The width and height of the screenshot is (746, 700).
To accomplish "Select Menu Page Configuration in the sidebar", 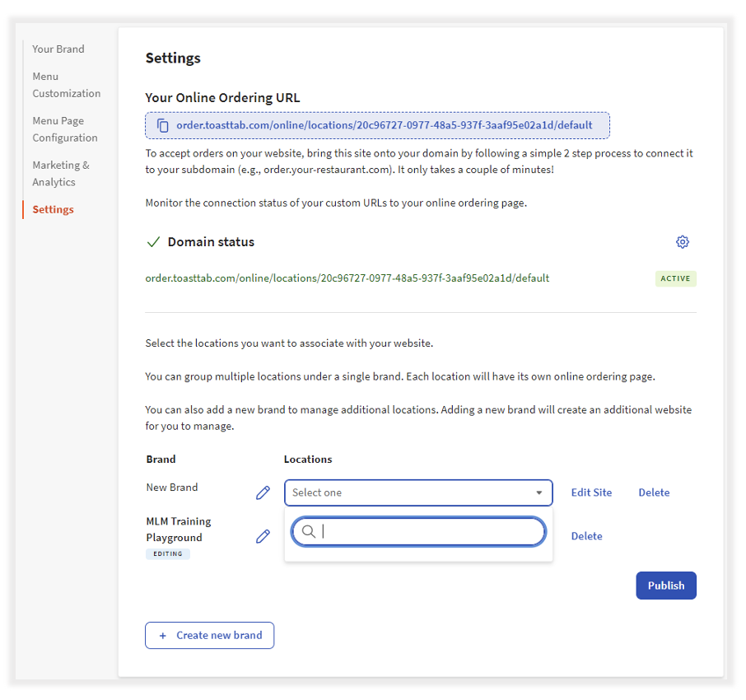I will pos(64,129).
